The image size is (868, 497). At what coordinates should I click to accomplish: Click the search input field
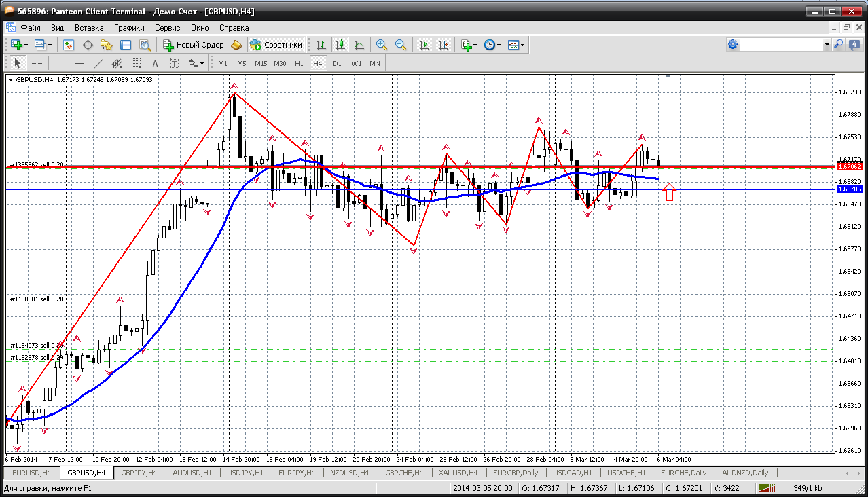pos(781,45)
